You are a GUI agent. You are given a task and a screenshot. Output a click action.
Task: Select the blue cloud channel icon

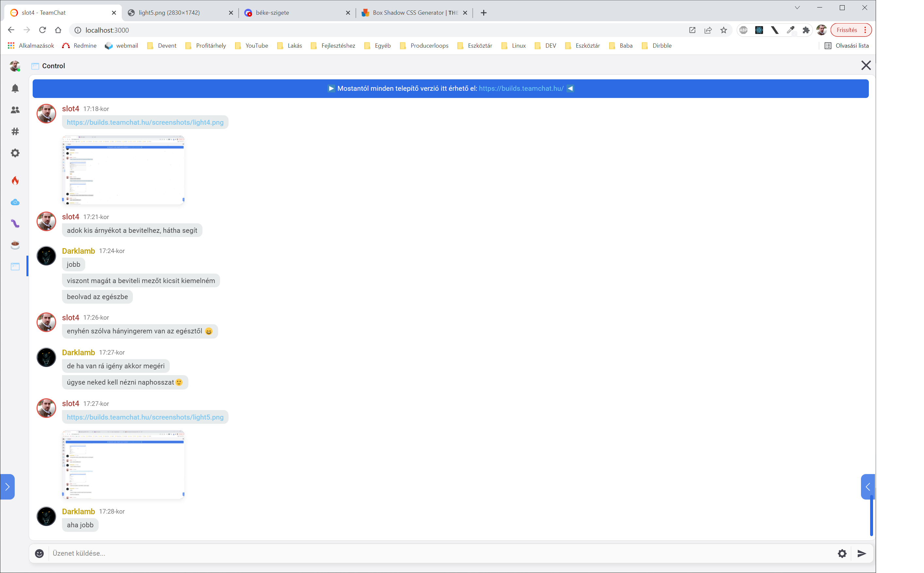tap(15, 202)
